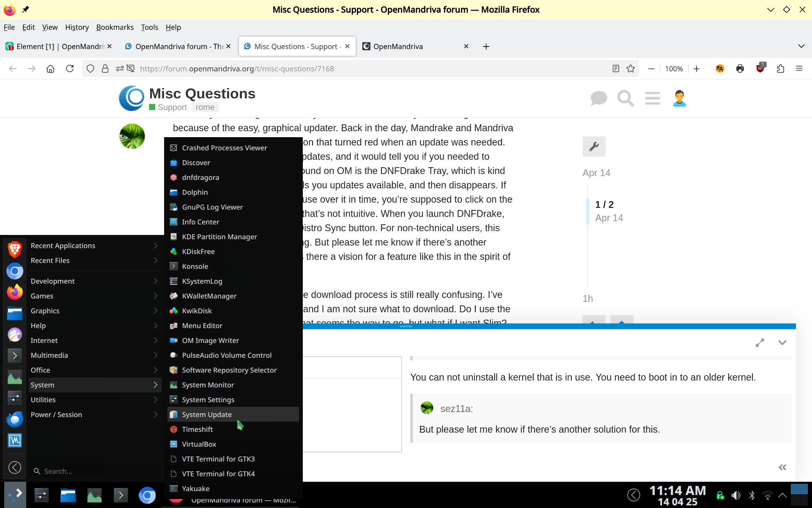Open taskbar application launcher button
The image size is (812, 508).
pyautogui.click(x=15, y=494)
